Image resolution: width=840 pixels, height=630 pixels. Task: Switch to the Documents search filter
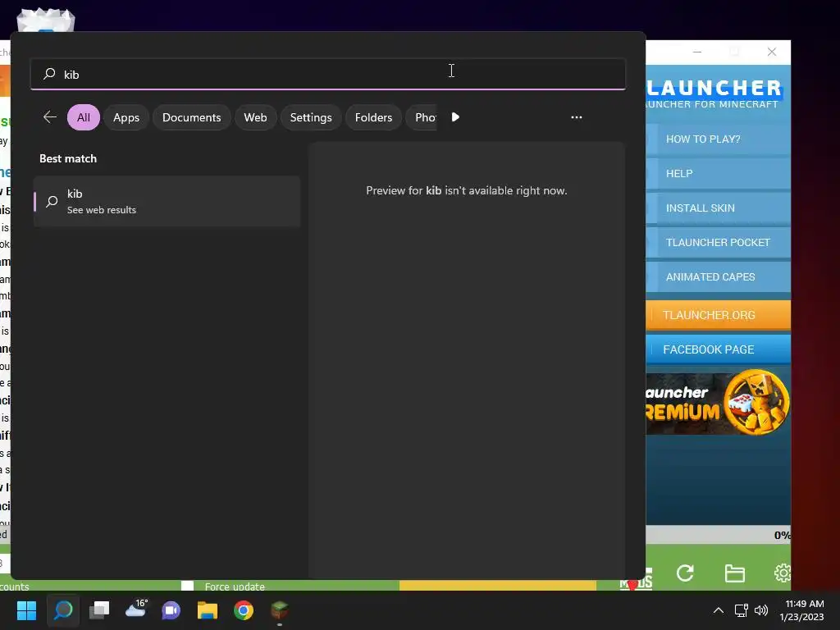tap(191, 117)
